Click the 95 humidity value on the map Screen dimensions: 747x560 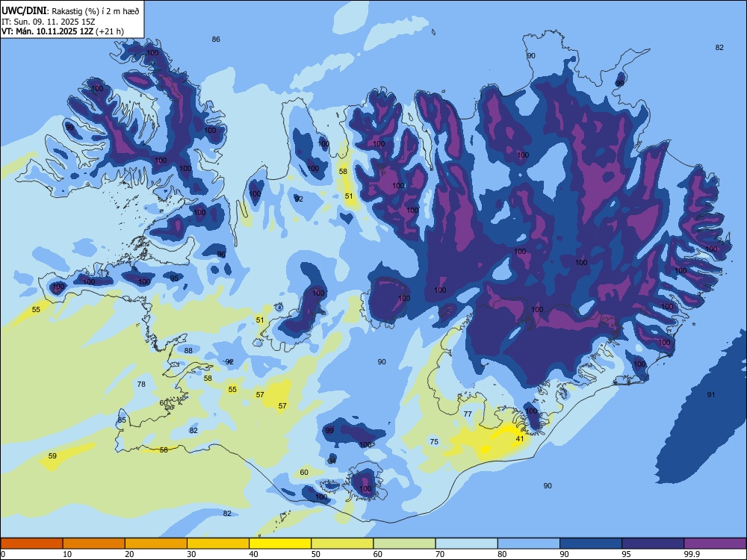click(x=174, y=278)
